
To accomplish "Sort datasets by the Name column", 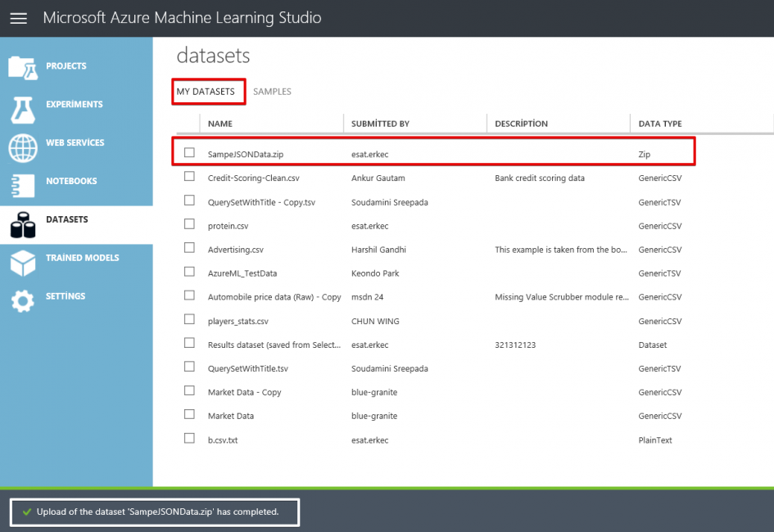I will pos(220,124).
